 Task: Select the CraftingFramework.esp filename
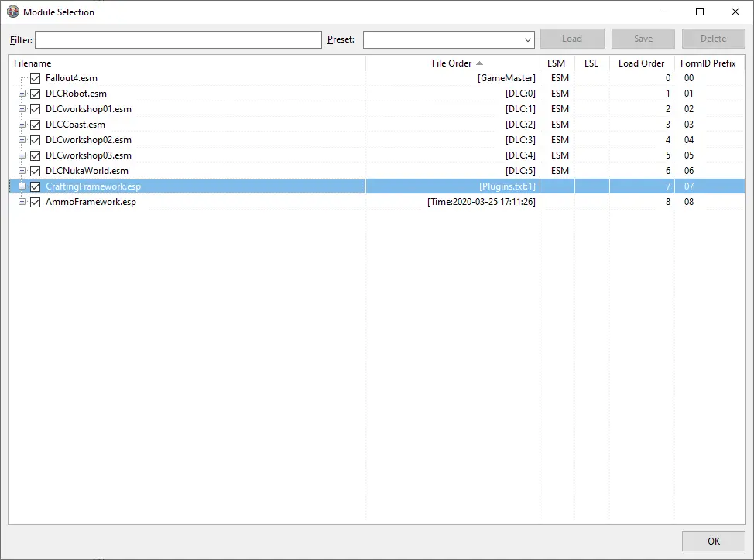click(x=94, y=186)
